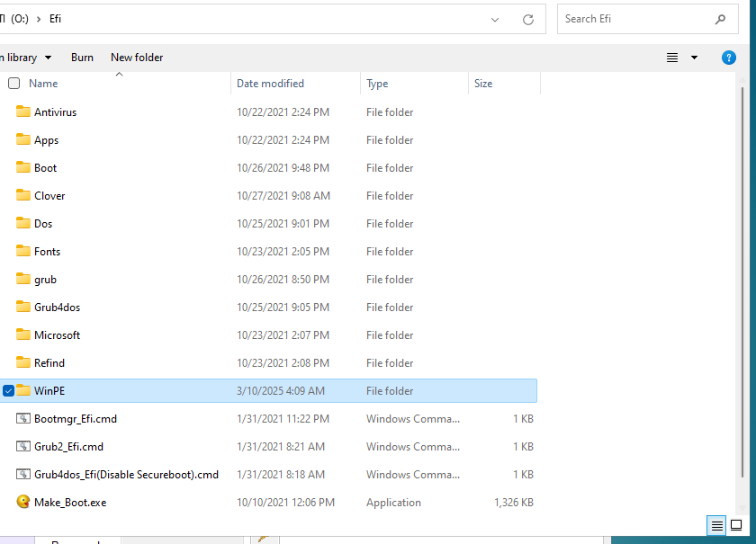Screen dimensions: 756x544
Task: Switch to details view icon in bottom corner
Action: click(716, 525)
